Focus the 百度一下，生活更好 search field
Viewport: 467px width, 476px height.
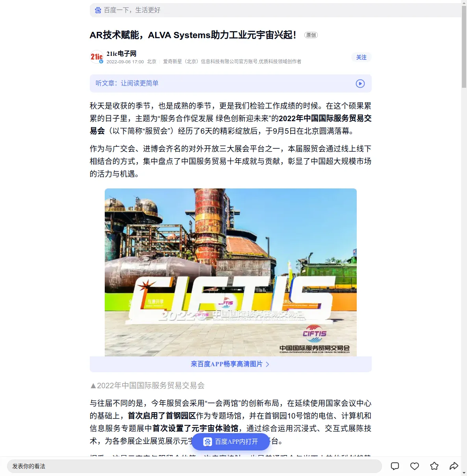pos(275,10)
